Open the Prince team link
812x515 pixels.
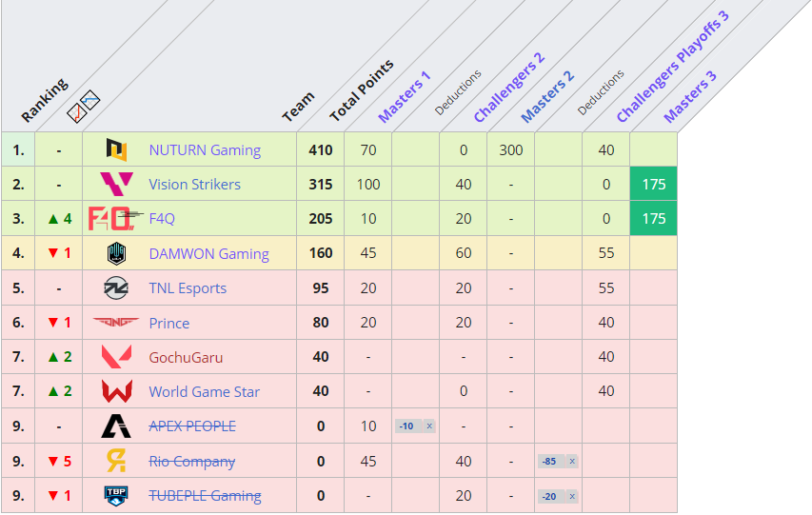point(168,323)
